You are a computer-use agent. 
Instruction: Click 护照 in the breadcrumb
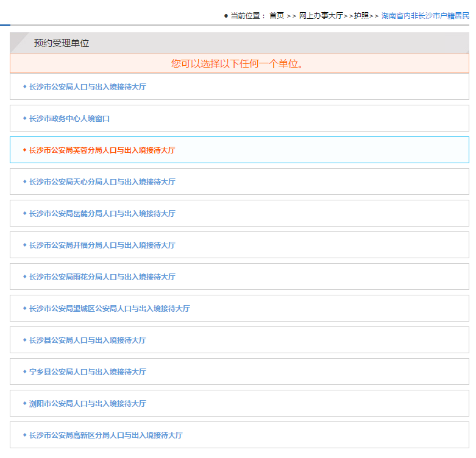tap(361, 15)
